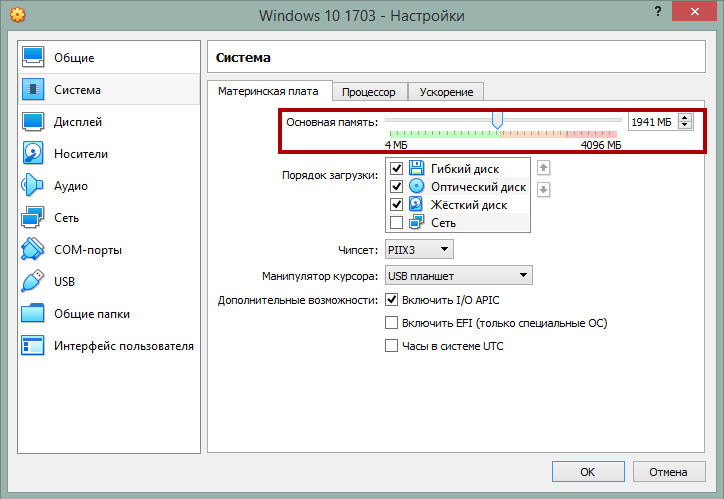Image resolution: width=724 pixels, height=499 pixels.
Task: Click the floppy icon beside Гибкий диск
Action: pos(416,168)
